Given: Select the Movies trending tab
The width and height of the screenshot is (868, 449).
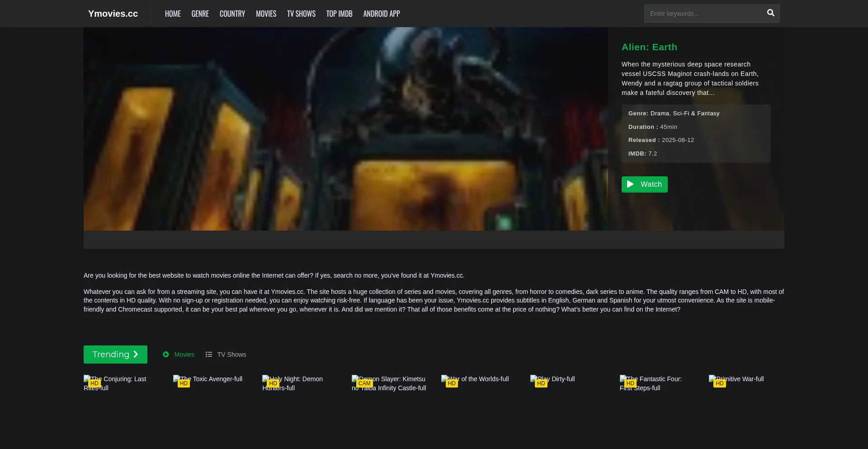Looking at the screenshot, I should click(184, 354).
